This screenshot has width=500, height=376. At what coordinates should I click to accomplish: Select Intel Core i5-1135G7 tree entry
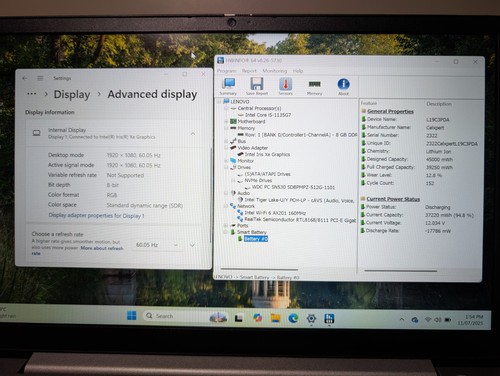click(268, 115)
